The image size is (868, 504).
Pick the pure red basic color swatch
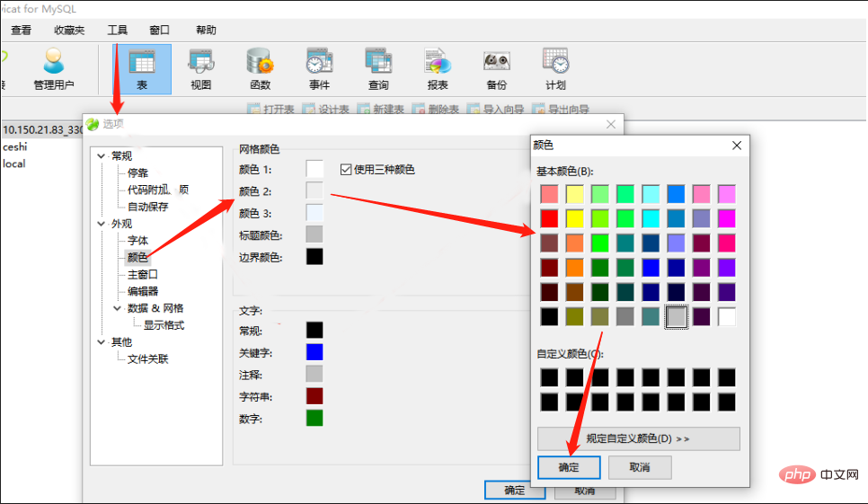click(x=549, y=218)
